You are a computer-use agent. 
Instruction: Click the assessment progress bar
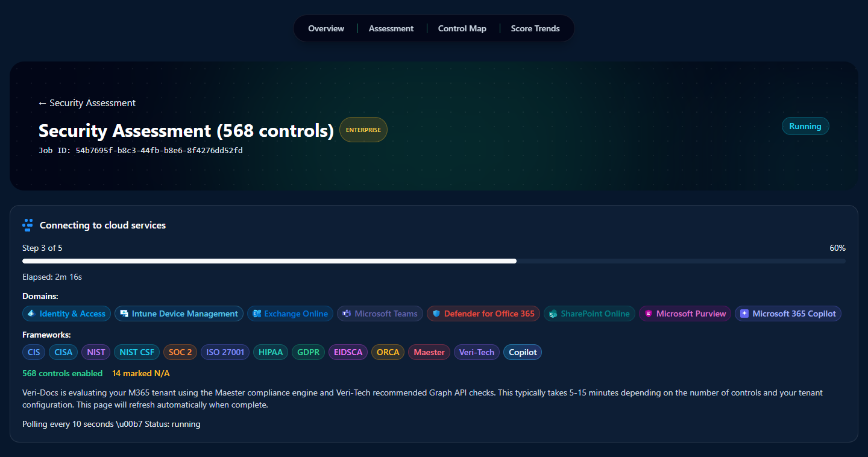pos(434,261)
